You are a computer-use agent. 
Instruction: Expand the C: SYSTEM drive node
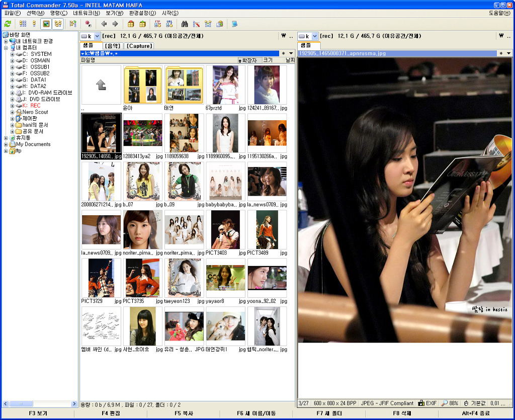[12, 54]
